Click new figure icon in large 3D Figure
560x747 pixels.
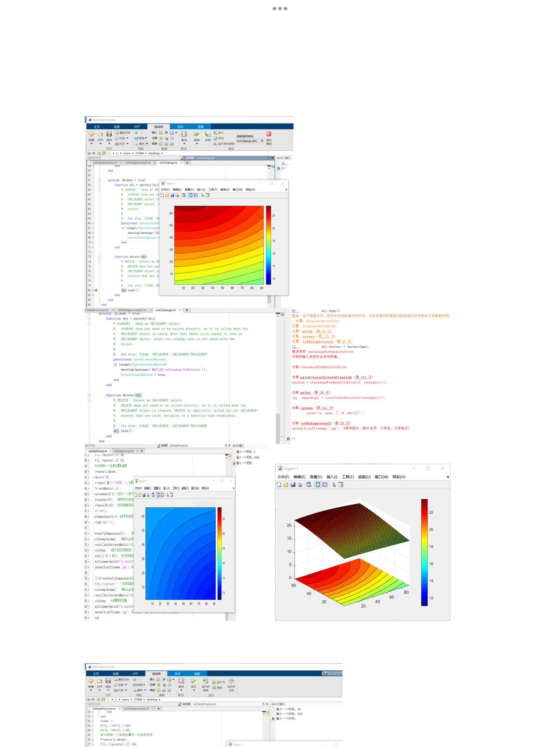coord(279,485)
